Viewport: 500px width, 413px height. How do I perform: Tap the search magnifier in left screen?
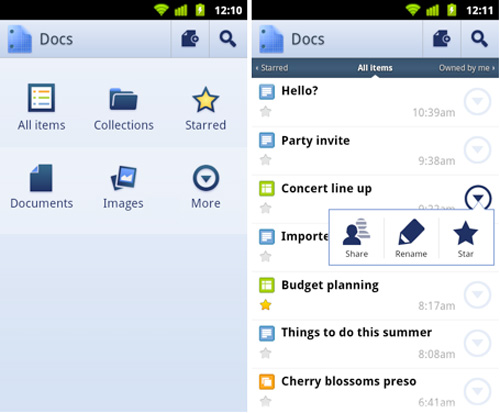tap(228, 39)
